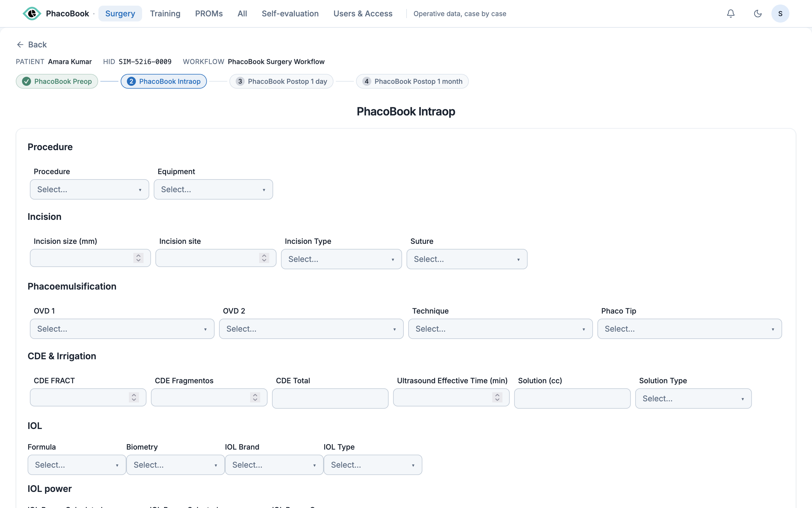This screenshot has height=508, width=812.
Task: Click the Solution (cc) field
Action: point(572,398)
